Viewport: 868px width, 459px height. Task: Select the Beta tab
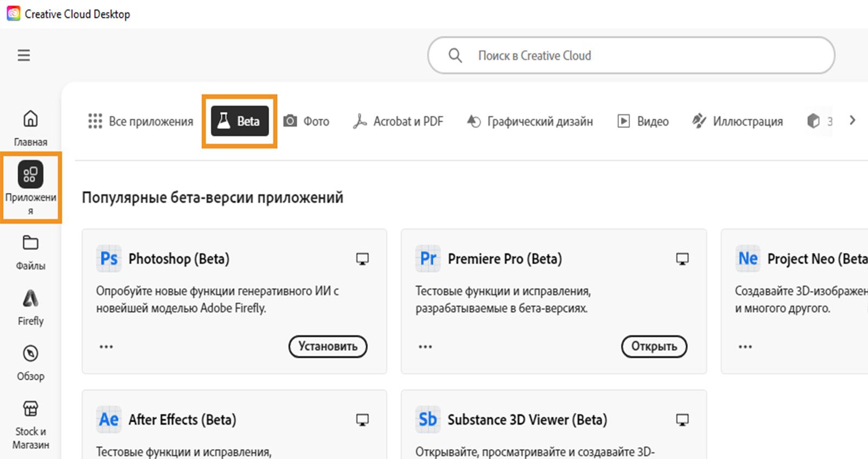point(240,121)
